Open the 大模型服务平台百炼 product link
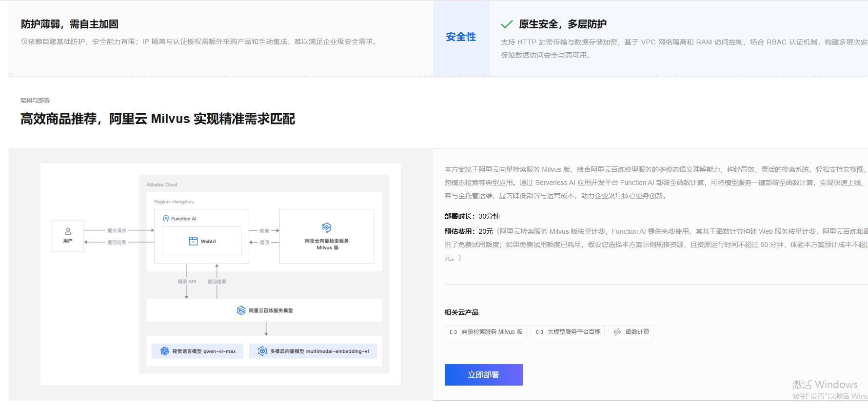The width and height of the screenshot is (868, 410). pos(568,332)
